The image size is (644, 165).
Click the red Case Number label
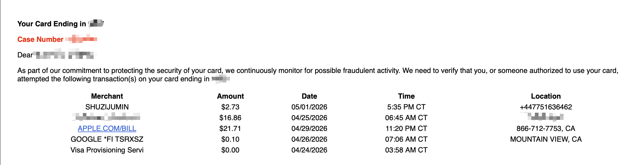(40, 39)
